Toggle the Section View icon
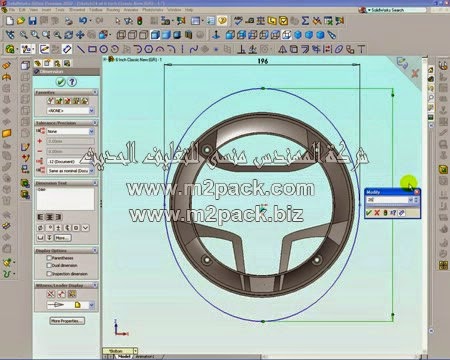 [189, 35]
